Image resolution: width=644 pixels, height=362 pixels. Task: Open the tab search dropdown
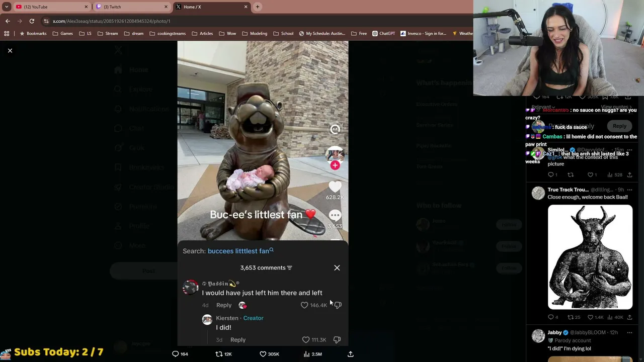7,7
